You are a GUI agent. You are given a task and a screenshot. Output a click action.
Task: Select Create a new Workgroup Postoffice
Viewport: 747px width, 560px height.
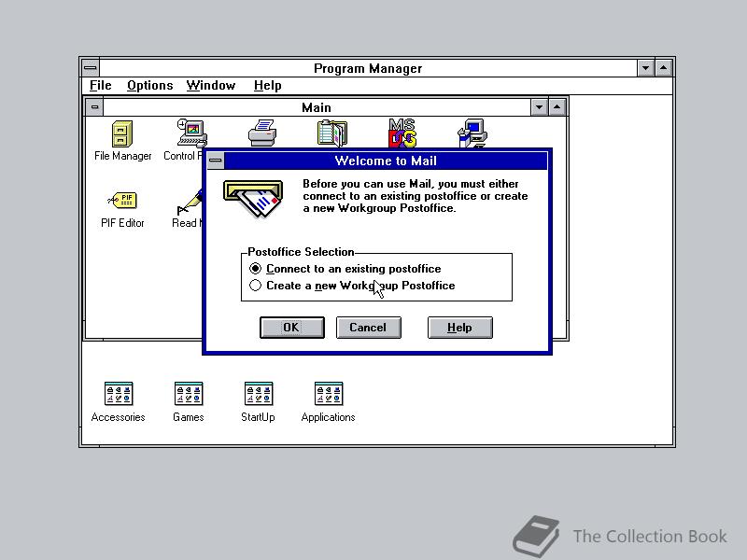click(x=352, y=286)
